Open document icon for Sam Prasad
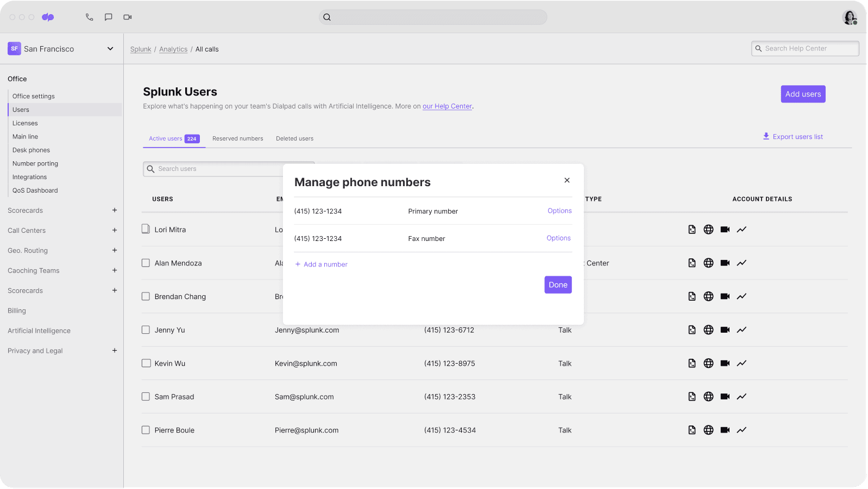 point(692,397)
